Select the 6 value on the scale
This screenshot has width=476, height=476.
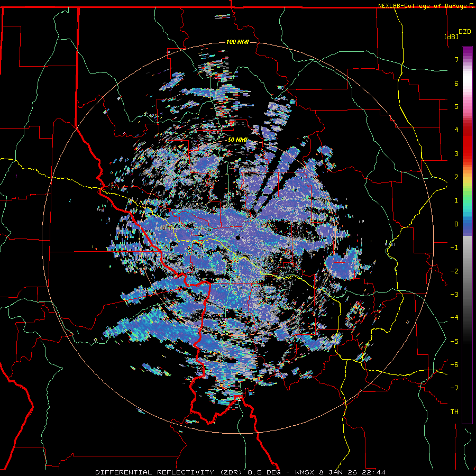point(456,83)
